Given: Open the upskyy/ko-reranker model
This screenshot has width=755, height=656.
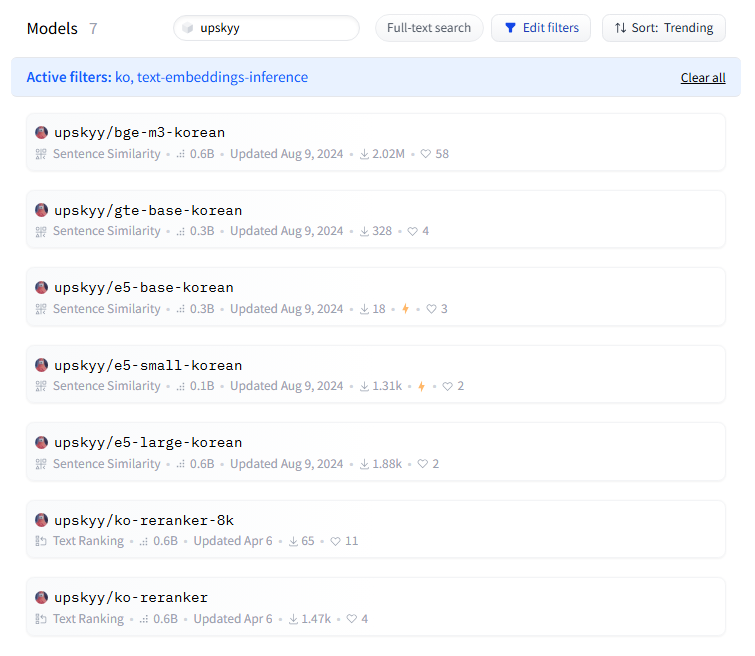Looking at the screenshot, I should coord(376,607).
